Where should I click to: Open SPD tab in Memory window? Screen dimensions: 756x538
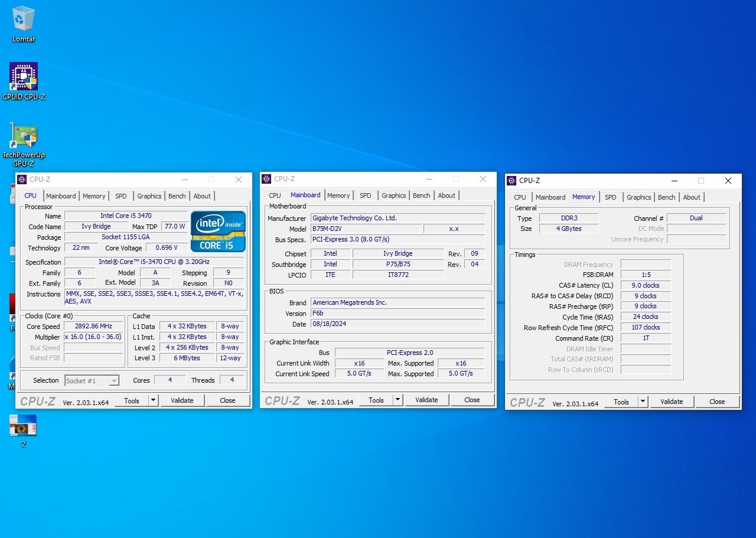coord(611,197)
